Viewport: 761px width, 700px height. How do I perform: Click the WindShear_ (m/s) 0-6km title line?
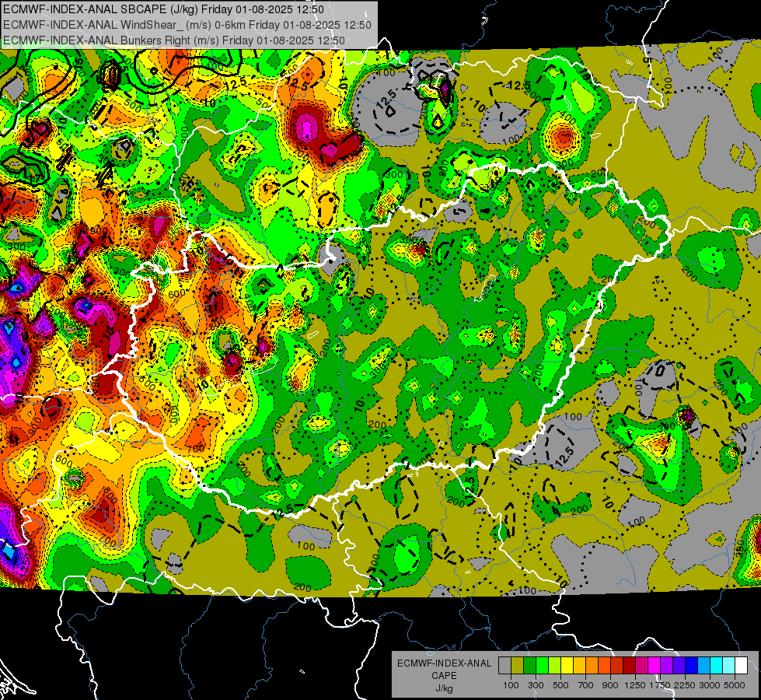click(x=187, y=25)
